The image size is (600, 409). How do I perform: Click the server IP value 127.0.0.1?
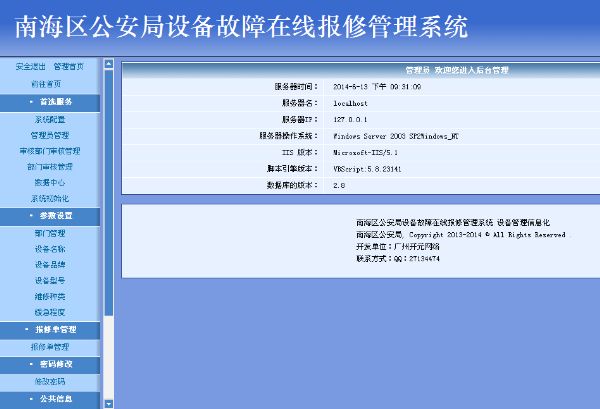coord(350,119)
